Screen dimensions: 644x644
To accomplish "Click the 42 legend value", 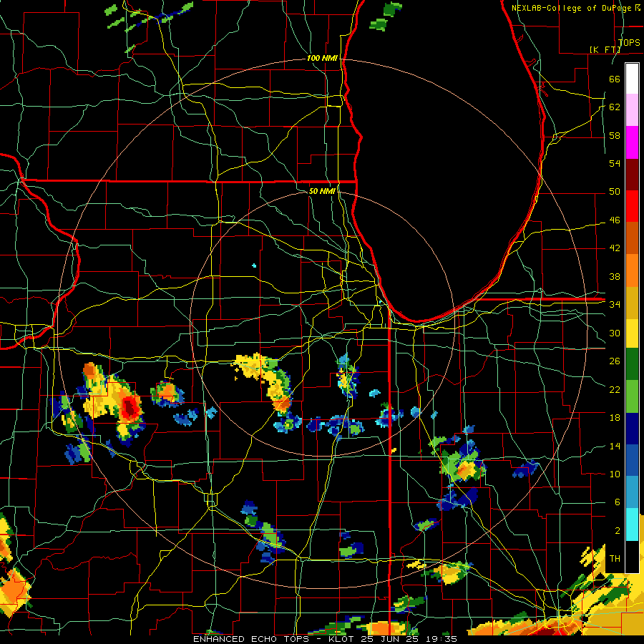I will [615, 248].
